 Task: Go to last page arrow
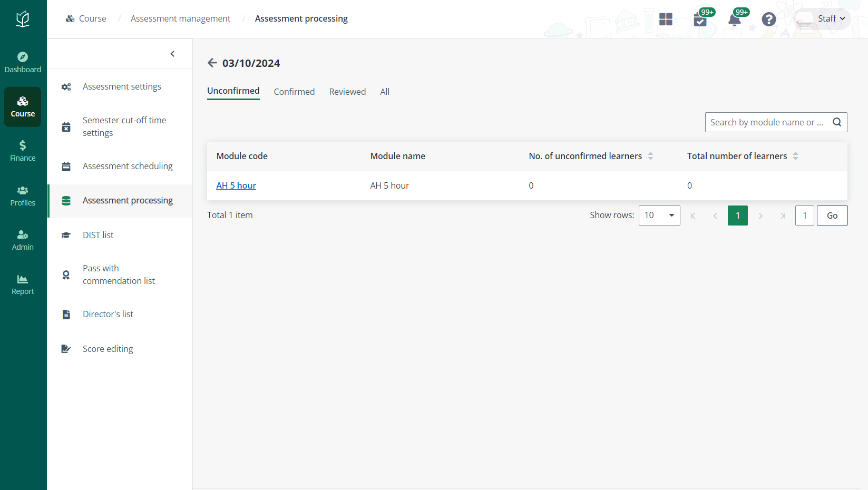783,215
